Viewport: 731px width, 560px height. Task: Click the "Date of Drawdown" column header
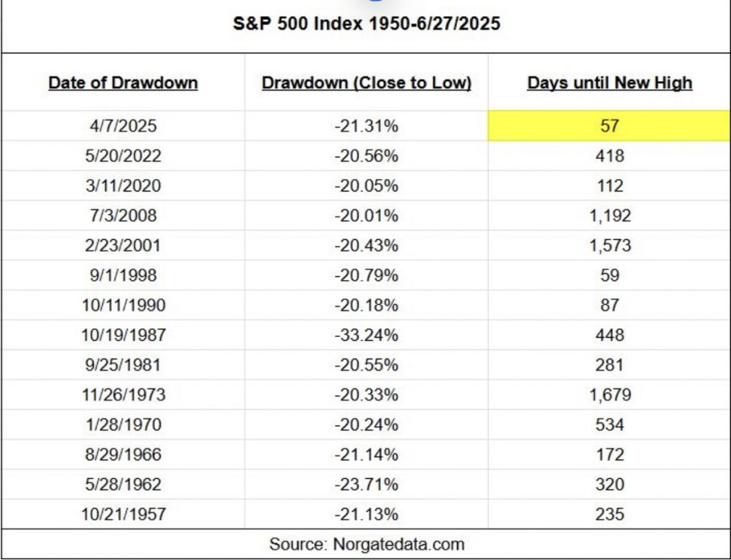tap(123, 83)
